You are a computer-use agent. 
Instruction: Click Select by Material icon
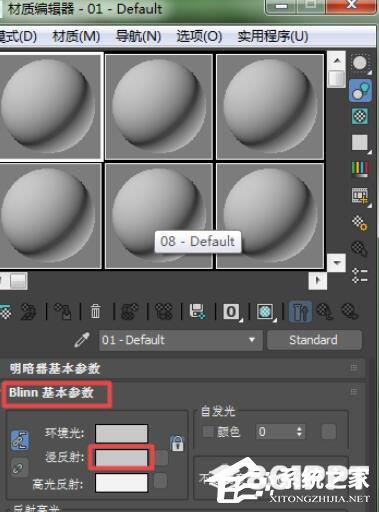(360, 249)
